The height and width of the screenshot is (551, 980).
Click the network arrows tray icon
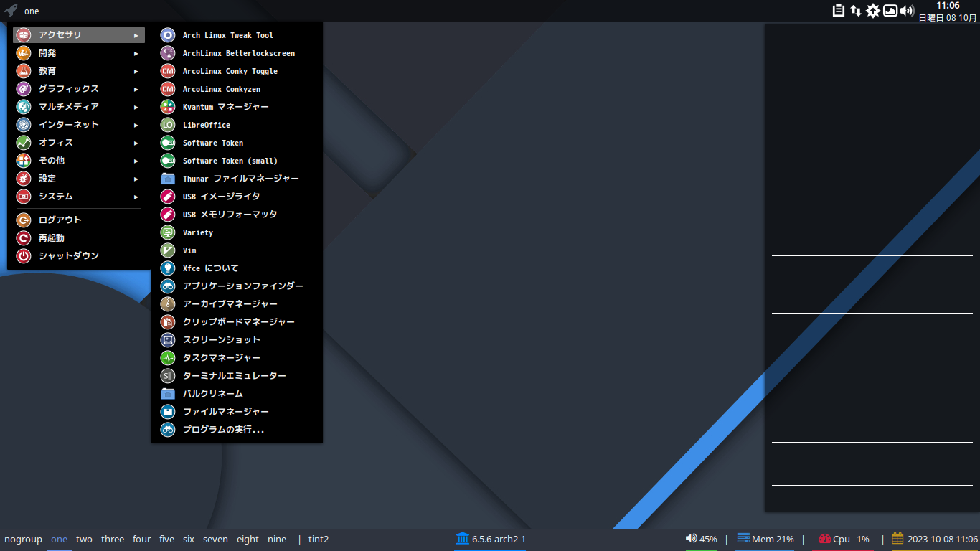(856, 11)
